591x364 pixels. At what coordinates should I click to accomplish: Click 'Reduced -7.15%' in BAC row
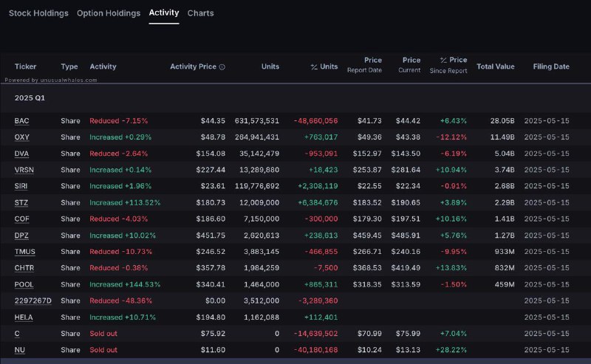point(119,121)
